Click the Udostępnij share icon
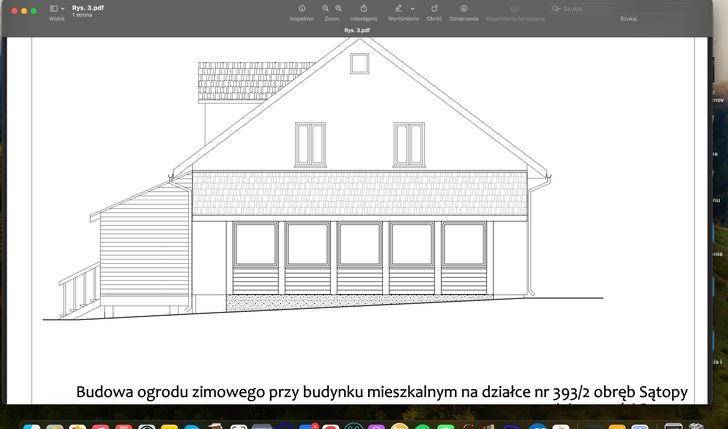Image resolution: width=728 pixels, height=429 pixels. 364,8
